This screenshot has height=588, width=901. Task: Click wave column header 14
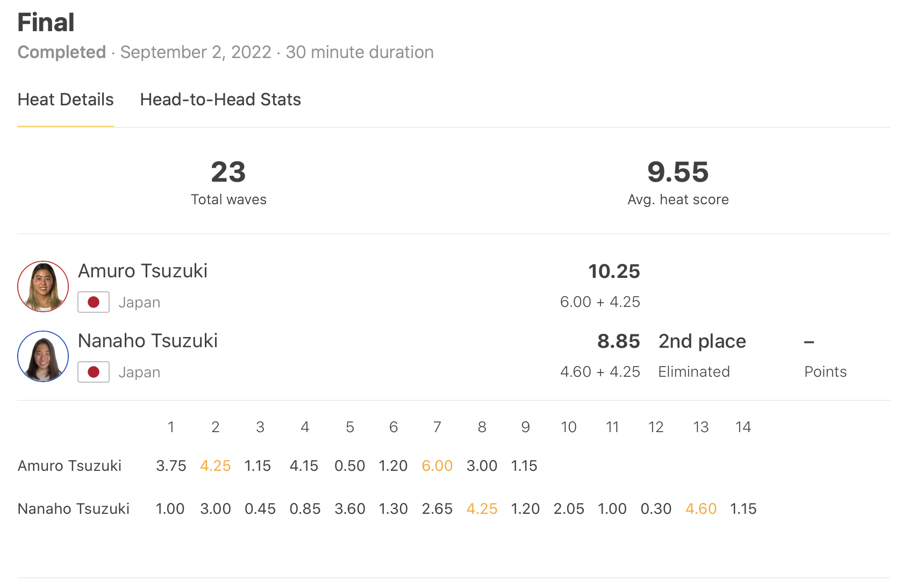(x=743, y=427)
